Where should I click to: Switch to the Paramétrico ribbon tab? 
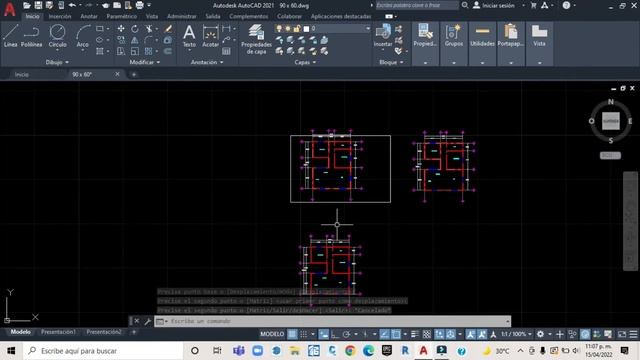tap(122, 16)
